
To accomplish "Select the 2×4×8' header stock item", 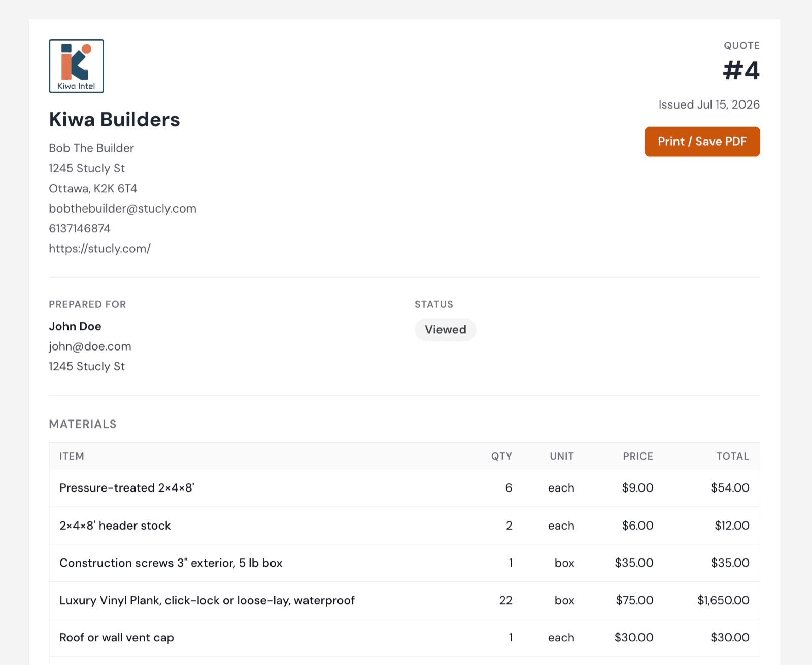I will (x=115, y=526).
